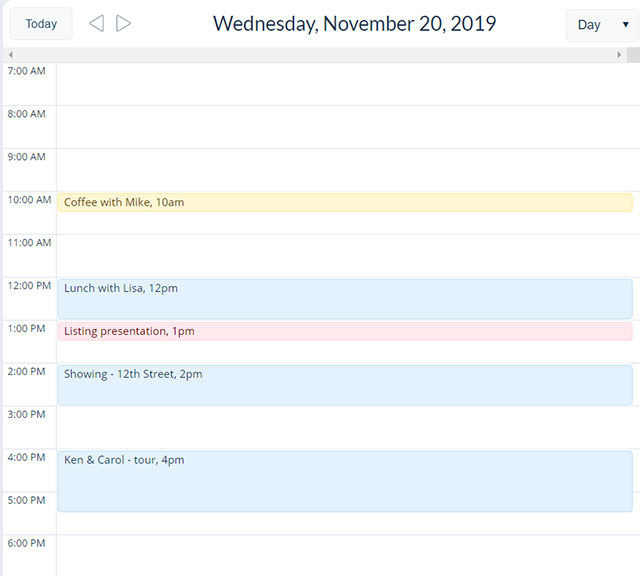
Task: Click the Today button
Action: point(41,24)
